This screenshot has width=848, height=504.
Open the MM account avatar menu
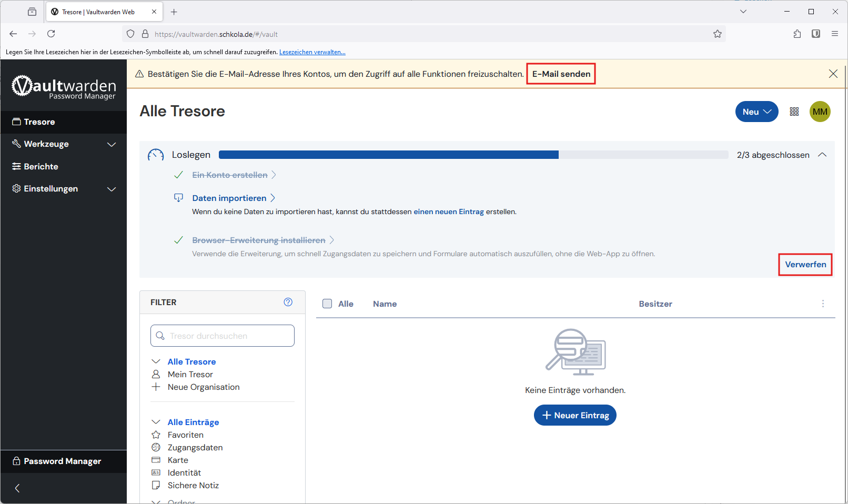point(820,112)
